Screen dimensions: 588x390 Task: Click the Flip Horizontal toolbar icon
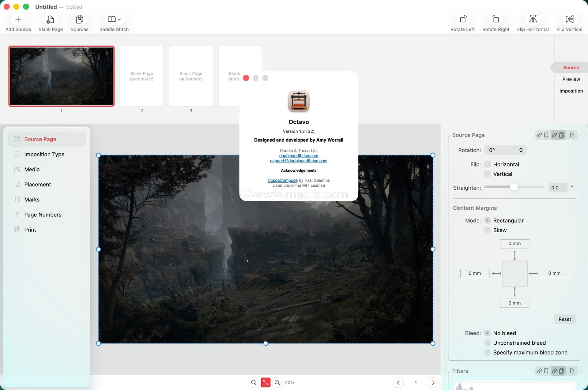(x=533, y=19)
